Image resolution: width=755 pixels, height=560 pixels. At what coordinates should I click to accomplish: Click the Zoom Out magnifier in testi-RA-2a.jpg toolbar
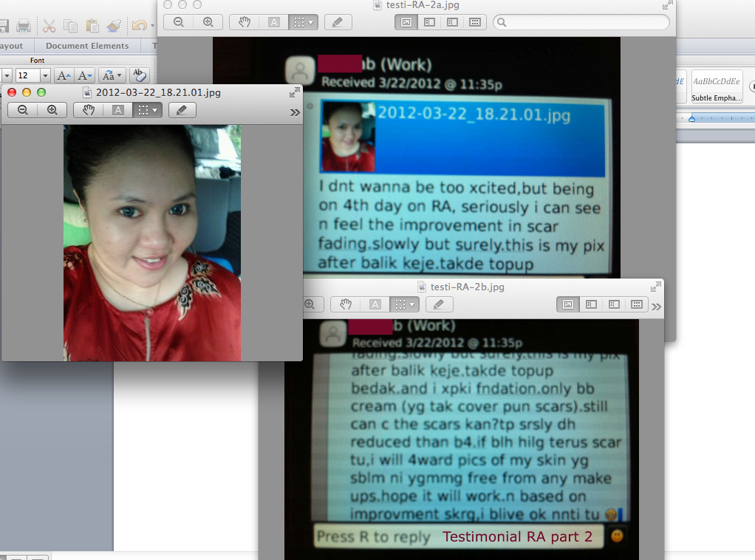(177, 22)
